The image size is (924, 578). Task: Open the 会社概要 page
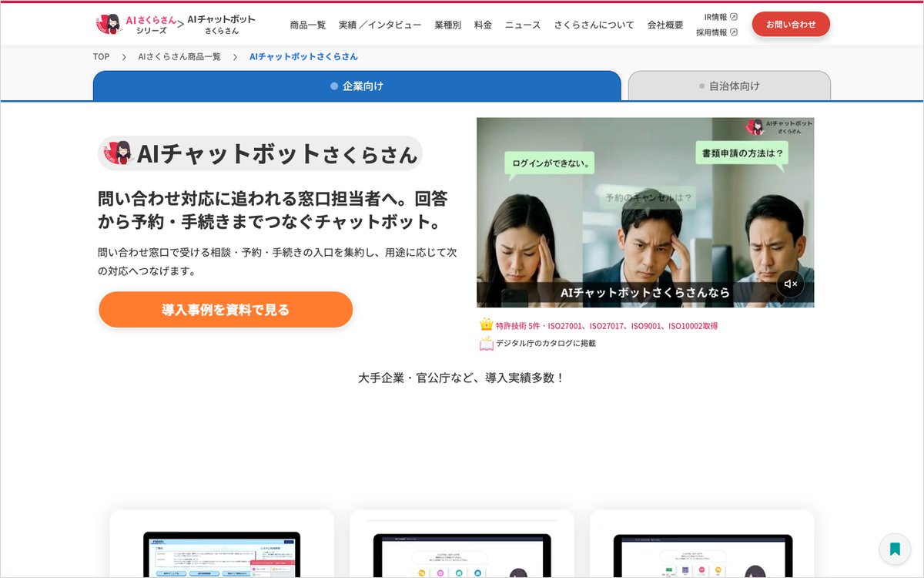click(x=665, y=25)
